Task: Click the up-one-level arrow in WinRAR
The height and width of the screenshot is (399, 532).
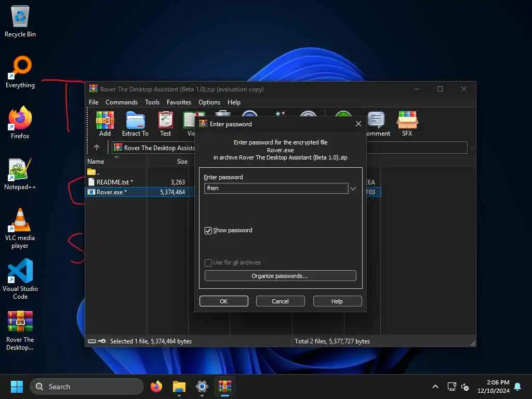Action: point(97,148)
